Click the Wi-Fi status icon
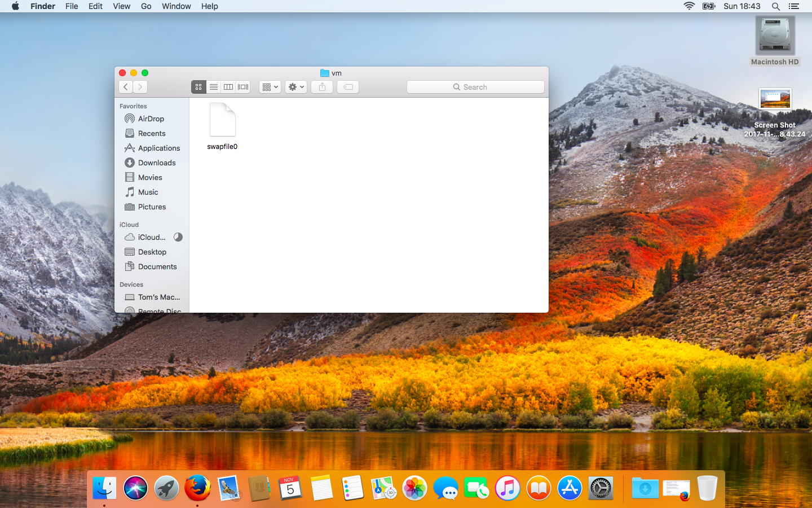The image size is (812, 508). click(689, 6)
